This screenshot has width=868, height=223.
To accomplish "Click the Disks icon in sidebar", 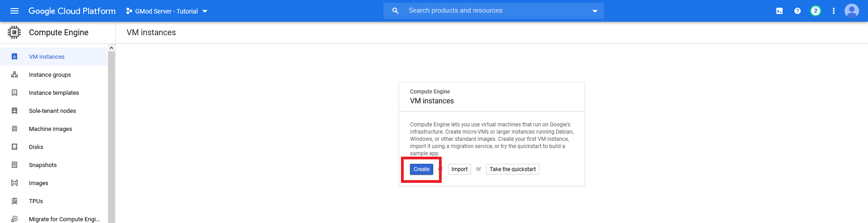I will (x=14, y=147).
